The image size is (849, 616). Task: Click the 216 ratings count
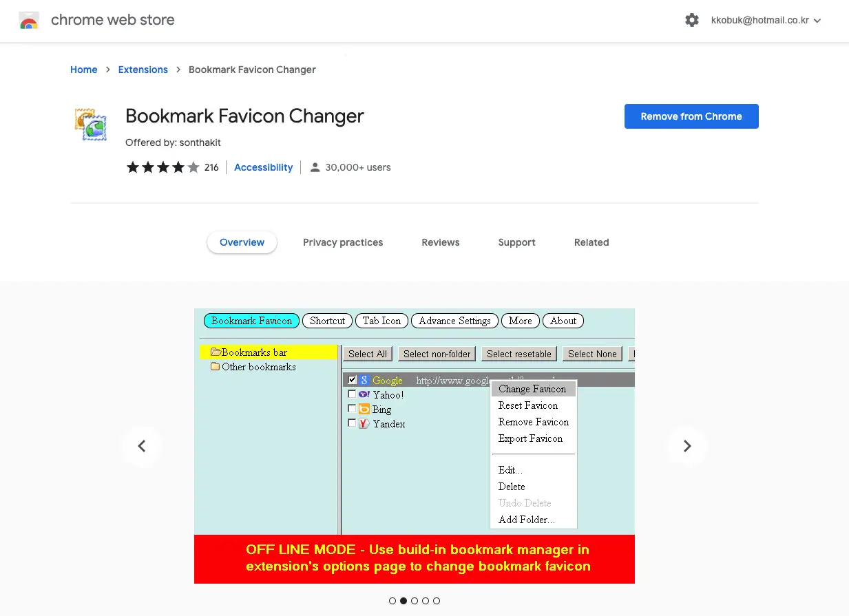pyautogui.click(x=211, y=167)
